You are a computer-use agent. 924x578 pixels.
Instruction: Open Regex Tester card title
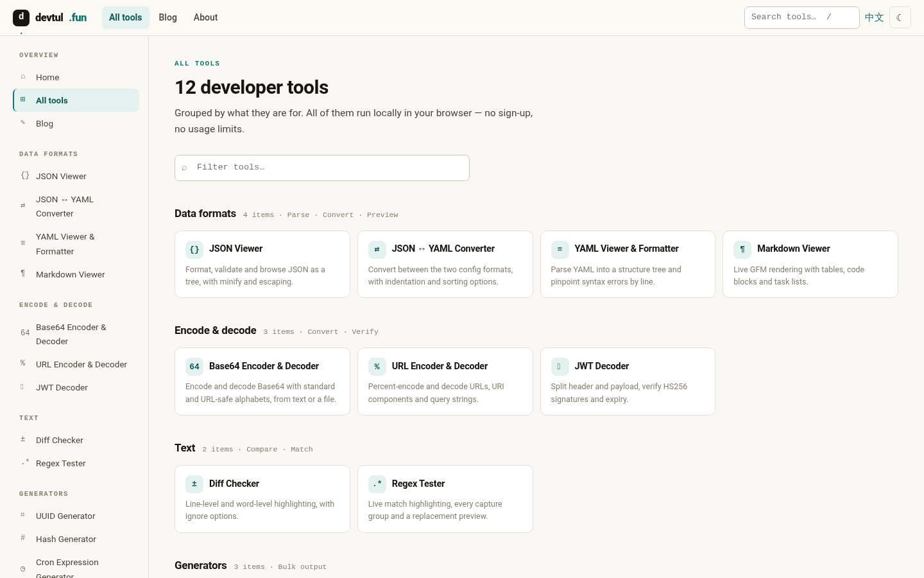coord(418,484)
